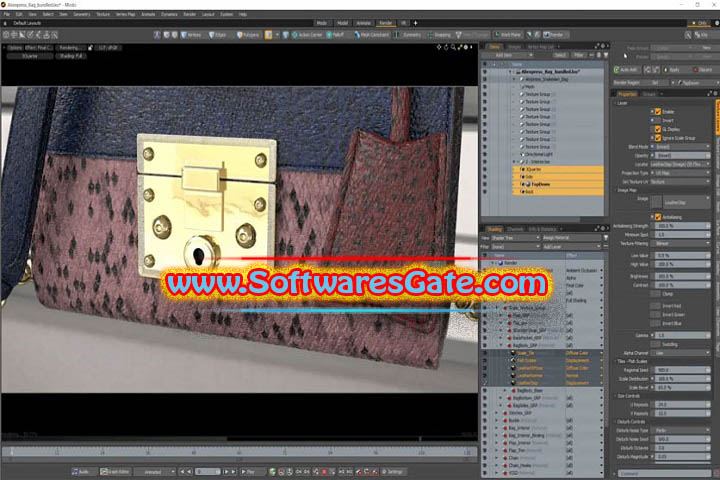The height and width of the screenshot is (480, 720).
Task: Toggle Symmetry in the toolbar
Action: tap(408, 35)
